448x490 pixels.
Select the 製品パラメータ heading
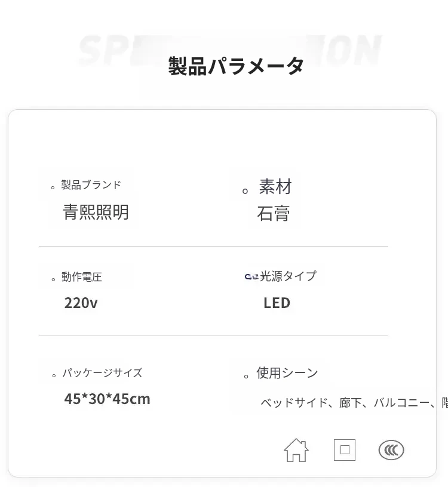[236, 66]
